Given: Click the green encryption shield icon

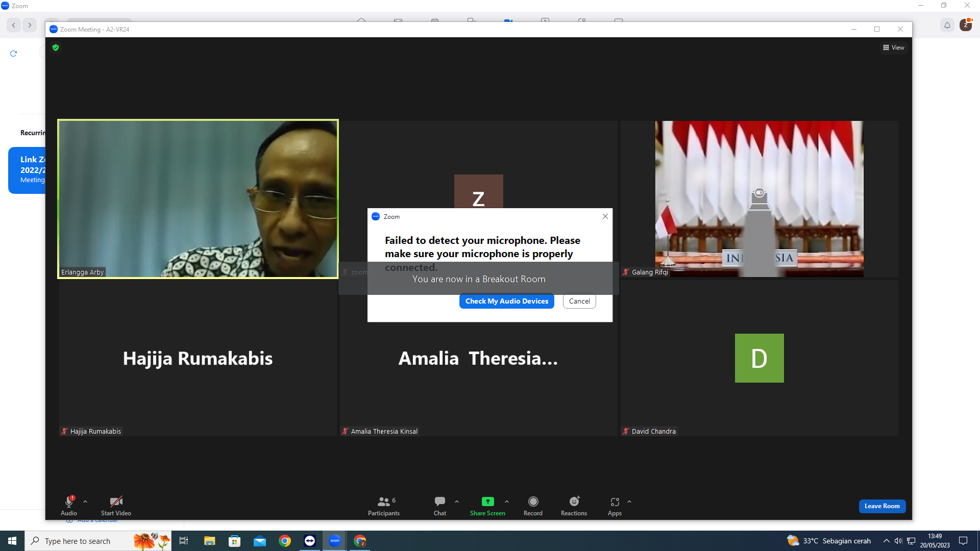Looking at the screenshot, I should point(56,47).
